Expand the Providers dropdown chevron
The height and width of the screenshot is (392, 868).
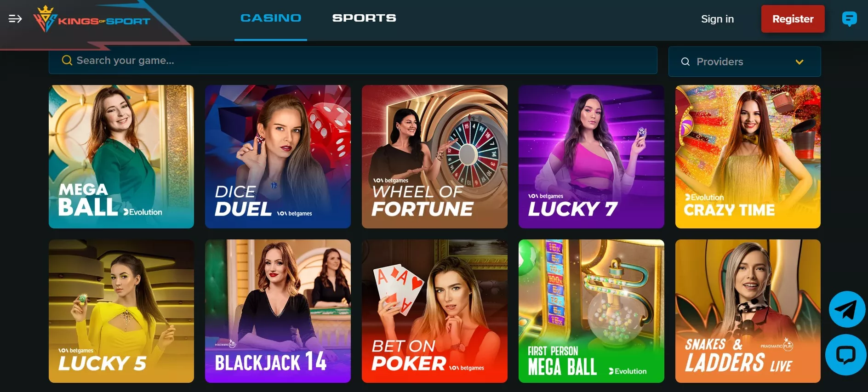pyautogui.click(x=799, y=62)
